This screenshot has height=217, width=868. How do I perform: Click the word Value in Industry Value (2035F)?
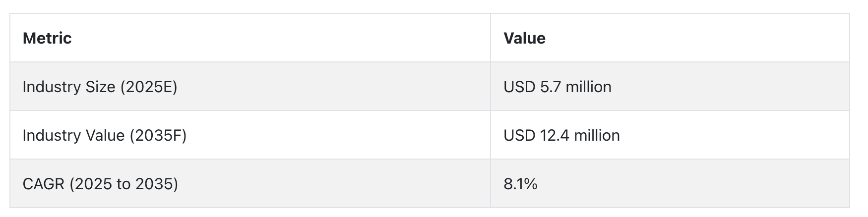[105, 136]
